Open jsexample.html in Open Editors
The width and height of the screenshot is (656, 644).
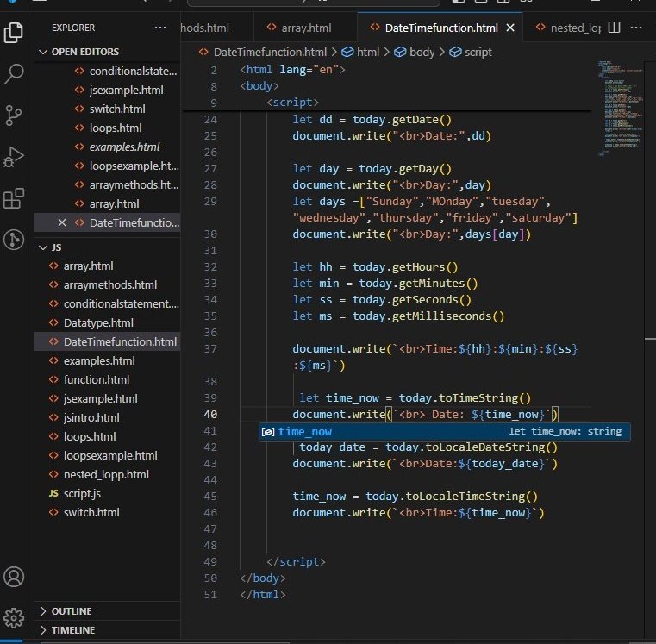[107, 90]
